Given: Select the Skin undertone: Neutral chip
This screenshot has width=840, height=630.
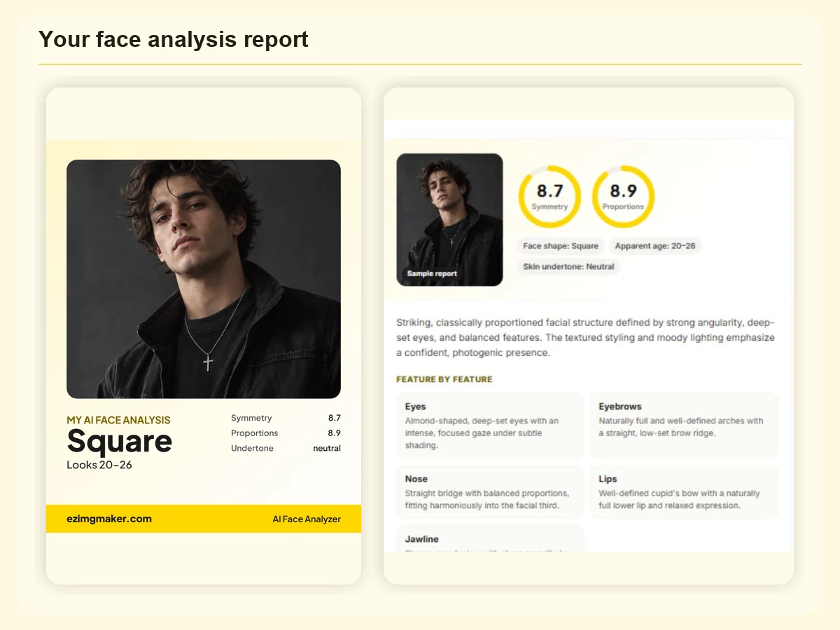Looking at the screenshot, I should click(x=568, y=267).
